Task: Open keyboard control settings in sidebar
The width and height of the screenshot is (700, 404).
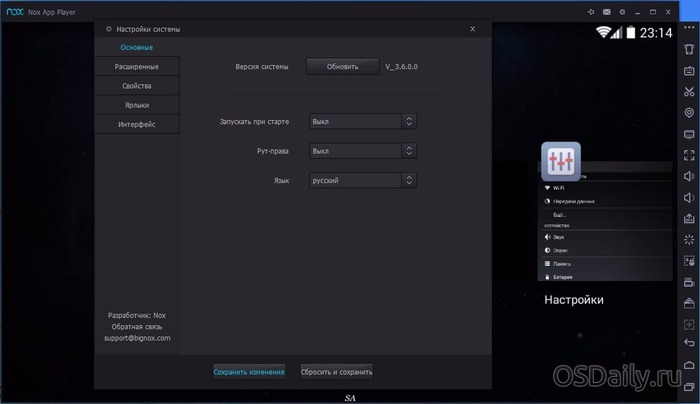Action: click(689, 70)
